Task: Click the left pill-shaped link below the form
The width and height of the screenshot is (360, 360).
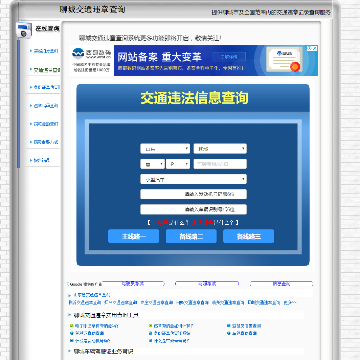Action: coord(133,284)
